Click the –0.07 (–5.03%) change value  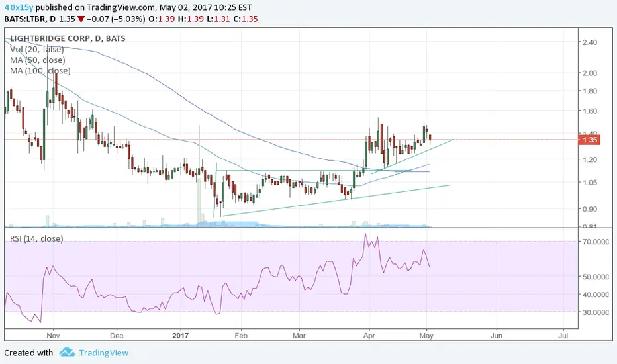(116, 19)
